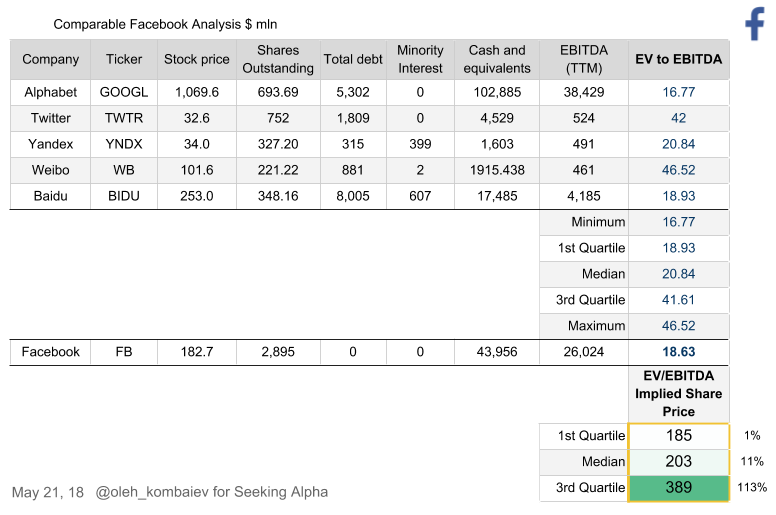This screenshot has width=776, height=515.
Task: Select the EV to EBITDA column header
Action: click(679, 59)
